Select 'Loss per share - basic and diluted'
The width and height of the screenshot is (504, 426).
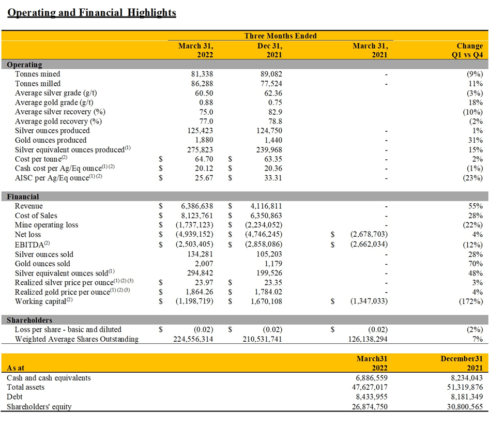coord(68,329)
